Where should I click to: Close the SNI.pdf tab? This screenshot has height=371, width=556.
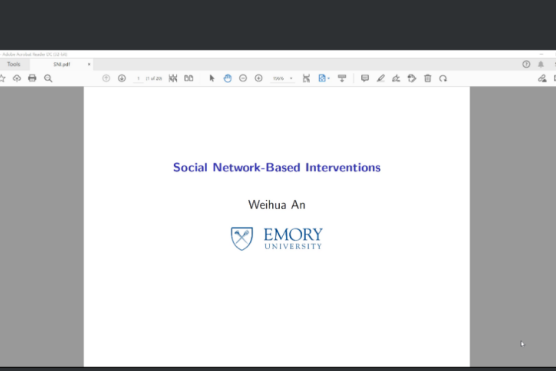point(89,64)
